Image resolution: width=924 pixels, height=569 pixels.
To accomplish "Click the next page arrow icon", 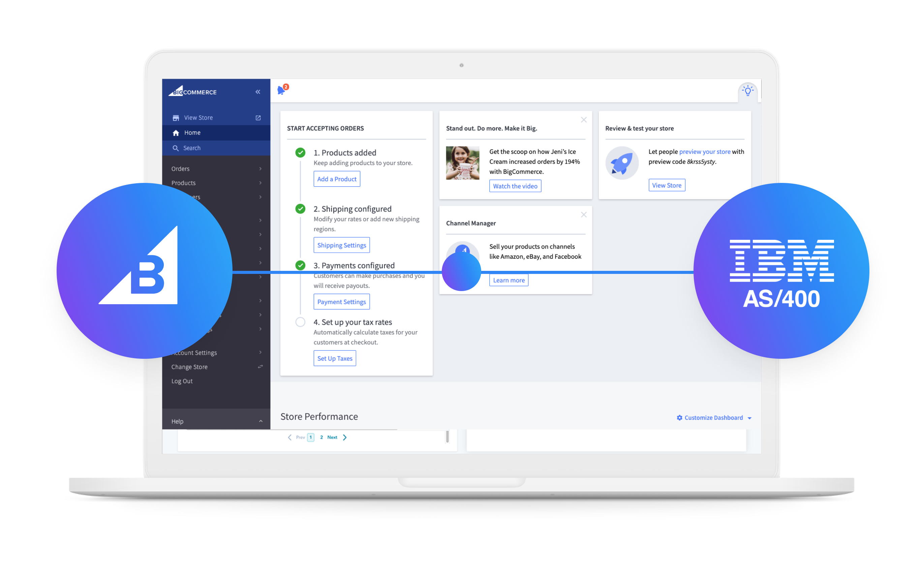I will point(345,437).
